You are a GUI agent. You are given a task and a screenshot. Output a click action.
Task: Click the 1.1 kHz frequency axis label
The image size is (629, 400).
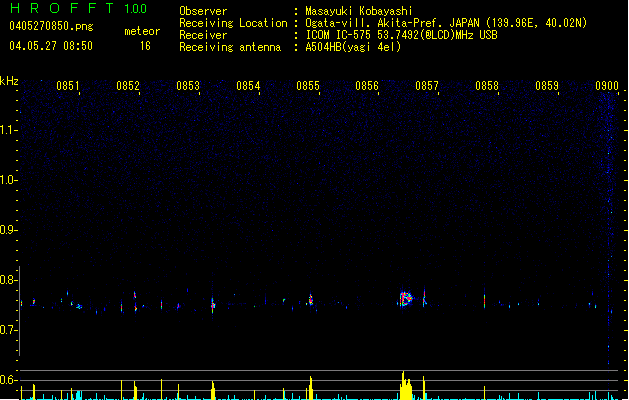click(8, 130)
